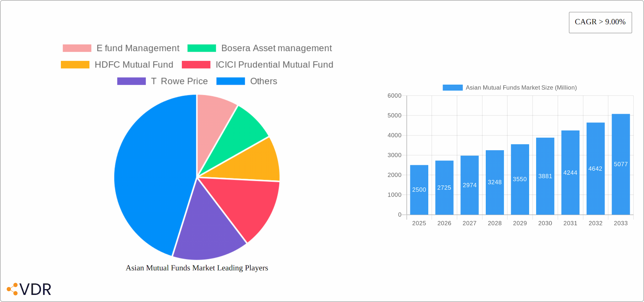
Task: Click the VDR logo icon
Action: pos(13,289)
